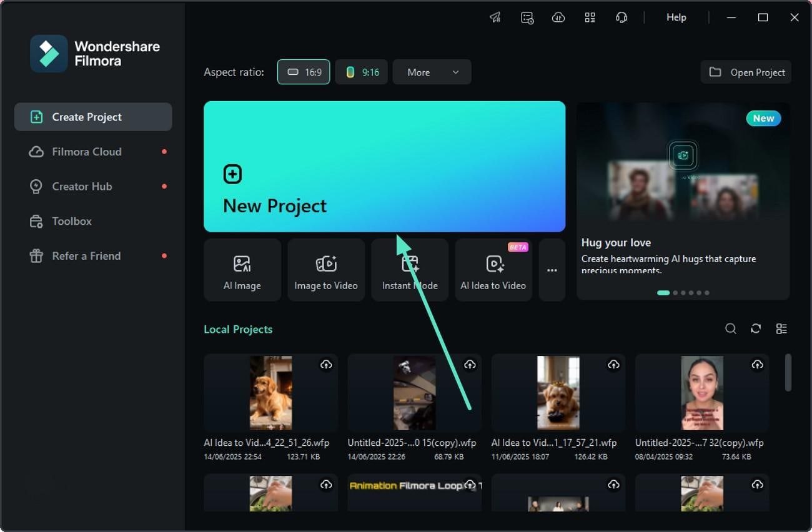Open Refer a Friend in sidebar
This screenshot has width=812, height=532.
pyautogui.click(x=93, y=256)
